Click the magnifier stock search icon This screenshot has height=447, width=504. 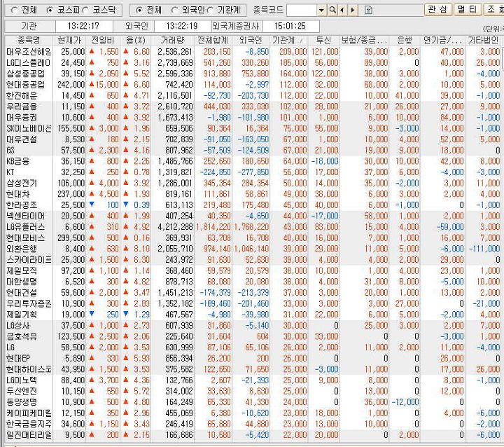[332, 11]
